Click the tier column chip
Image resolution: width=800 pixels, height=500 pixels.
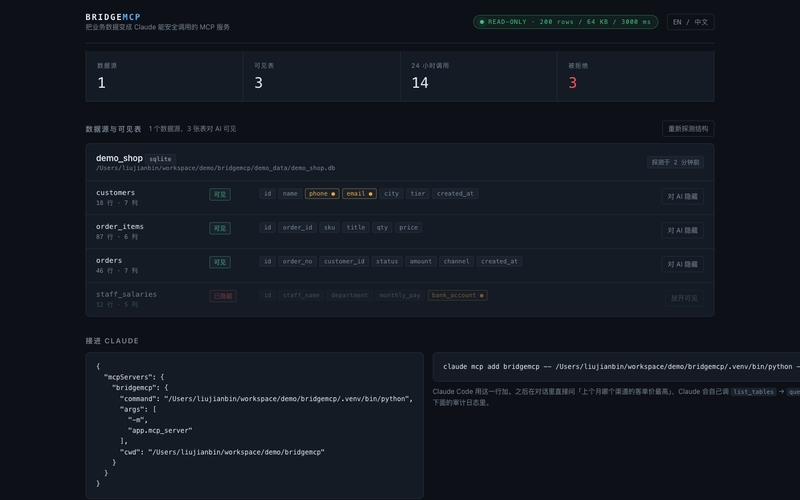pos(417,193)
